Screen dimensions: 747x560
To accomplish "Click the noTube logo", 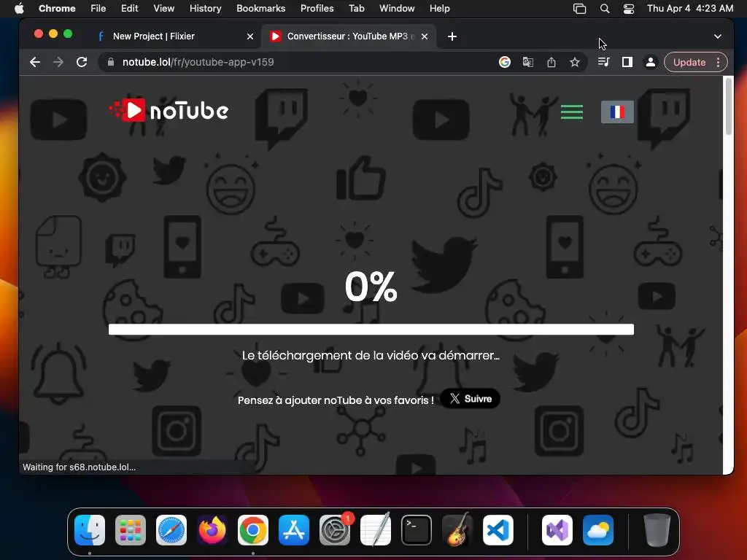I will pyautogui.click(x=169, y=111).
